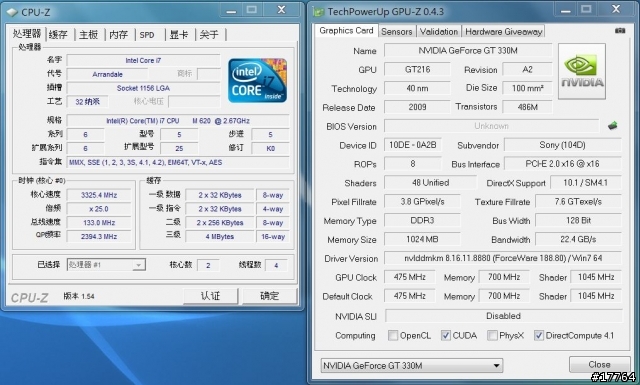Open the SPD tab in CPU-Z
Image resolution: width=640 pixels, height=385 pixels.
coord(147,35)
